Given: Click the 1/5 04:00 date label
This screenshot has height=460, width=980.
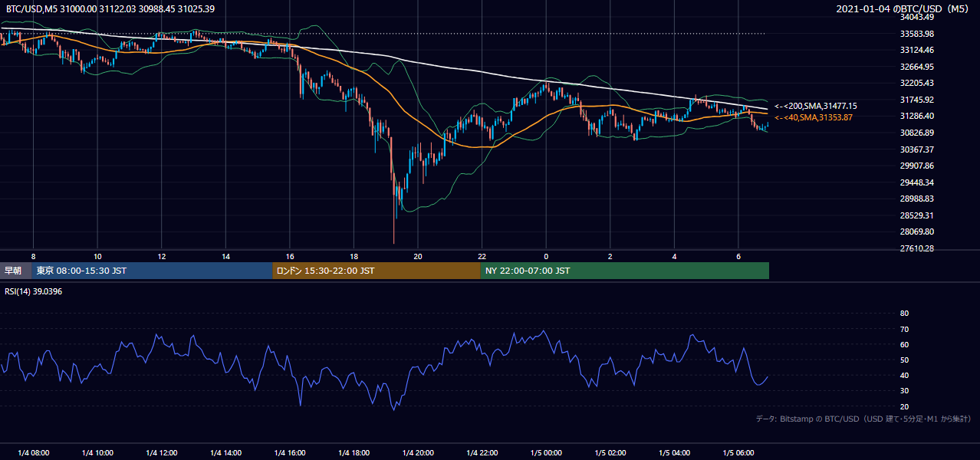Looking at the screenshot, I should (x=674, y=452).
